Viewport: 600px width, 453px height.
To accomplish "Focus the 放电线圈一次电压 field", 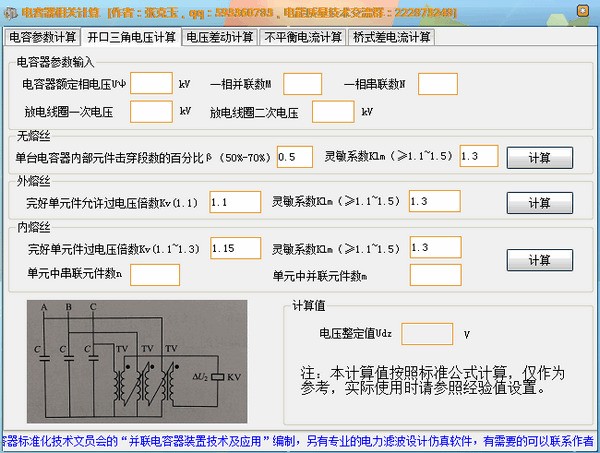I will click(x=152, y=111).
